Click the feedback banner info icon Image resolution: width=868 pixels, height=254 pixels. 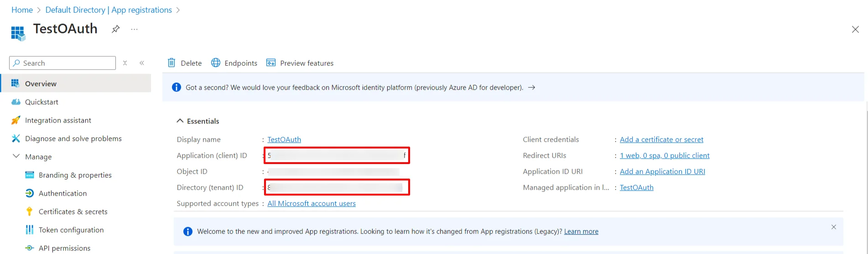pos(177,87)
